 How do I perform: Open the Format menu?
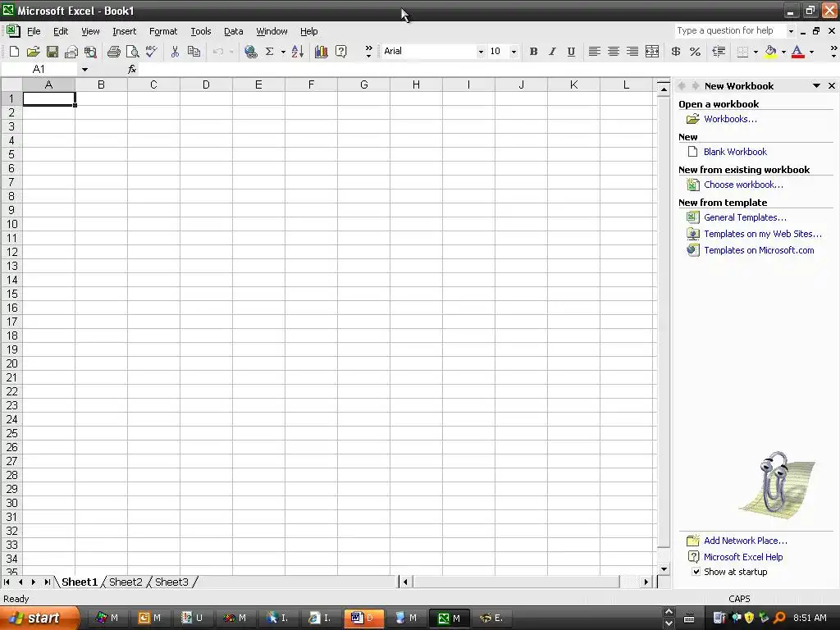click(163, 31)
